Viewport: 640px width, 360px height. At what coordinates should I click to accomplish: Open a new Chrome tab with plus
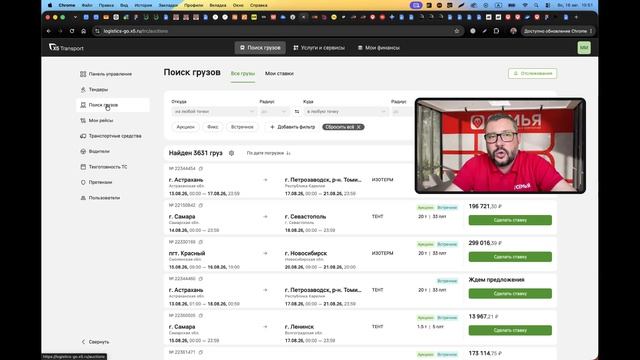tap(576, 18)
